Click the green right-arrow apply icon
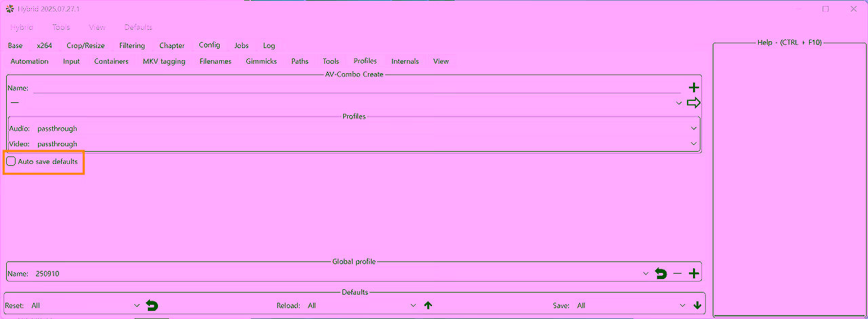Image resolution: width=868 pixels, height=319 pixels. coord(694,103)
